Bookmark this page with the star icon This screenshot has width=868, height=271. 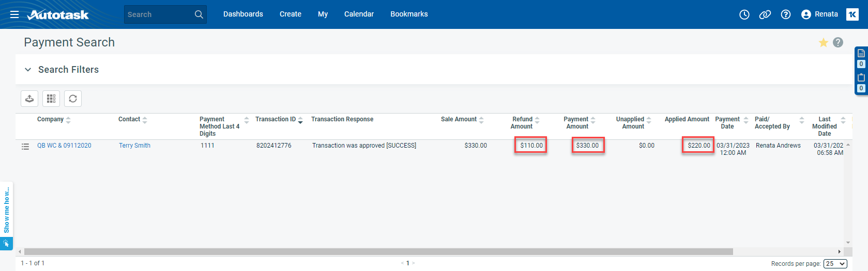[824, 42]
